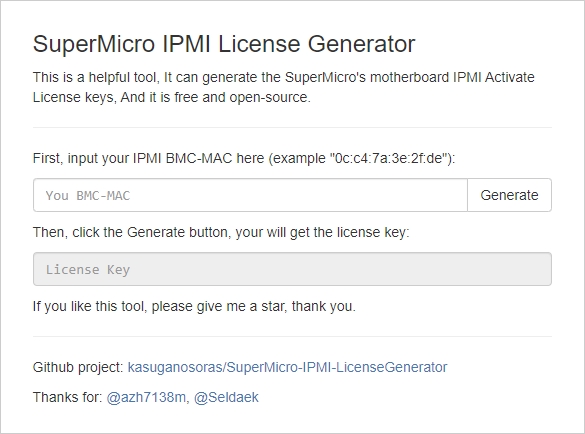The height and width of the screenshot is (434, 585).
Task: Click the horizontal divider below the description
Action: (x=292, y=127)
